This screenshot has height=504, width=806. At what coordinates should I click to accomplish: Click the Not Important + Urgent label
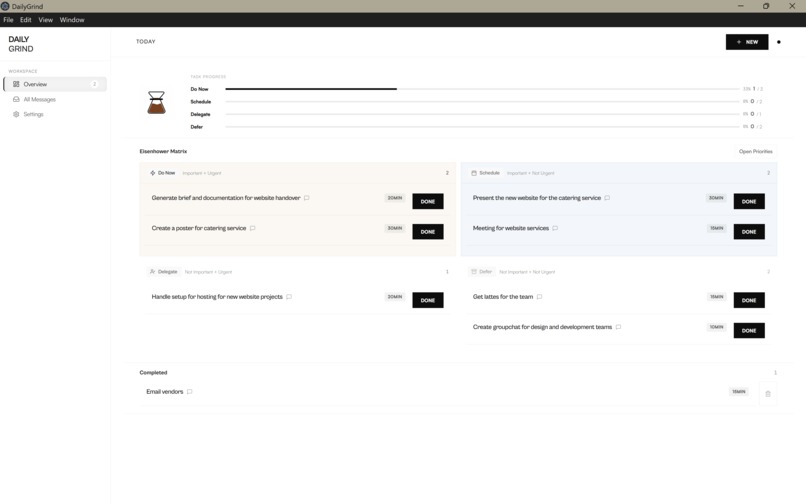[208, 272]
